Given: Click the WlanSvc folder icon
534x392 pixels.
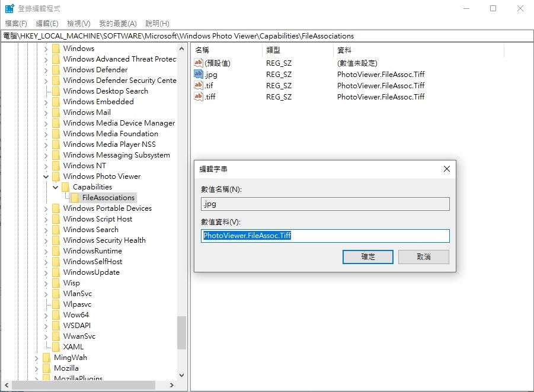Looking at the screenshot, I should 56,294.
